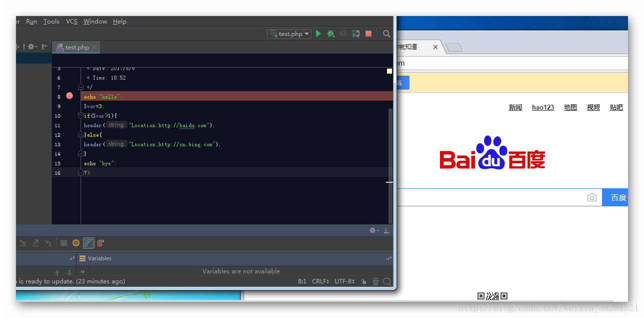Image resolution: width=644 pixels, height=318 pixels.
Task: Click the Step Out debugger arrow
Action: pyautogui.click(x=35, y=243)
